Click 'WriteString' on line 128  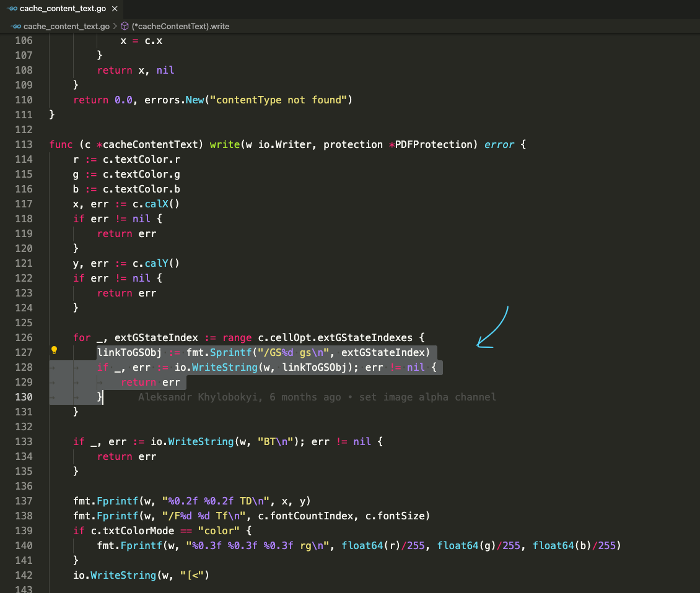(x=224, y=367)
